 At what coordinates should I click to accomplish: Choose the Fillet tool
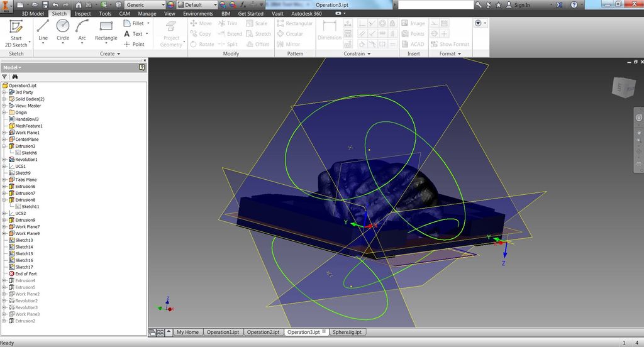[136, 23]
